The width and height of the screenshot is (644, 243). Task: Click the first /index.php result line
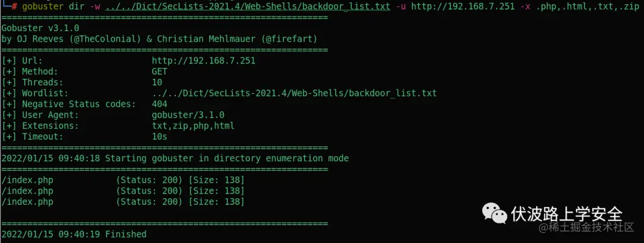click(123, 180)
